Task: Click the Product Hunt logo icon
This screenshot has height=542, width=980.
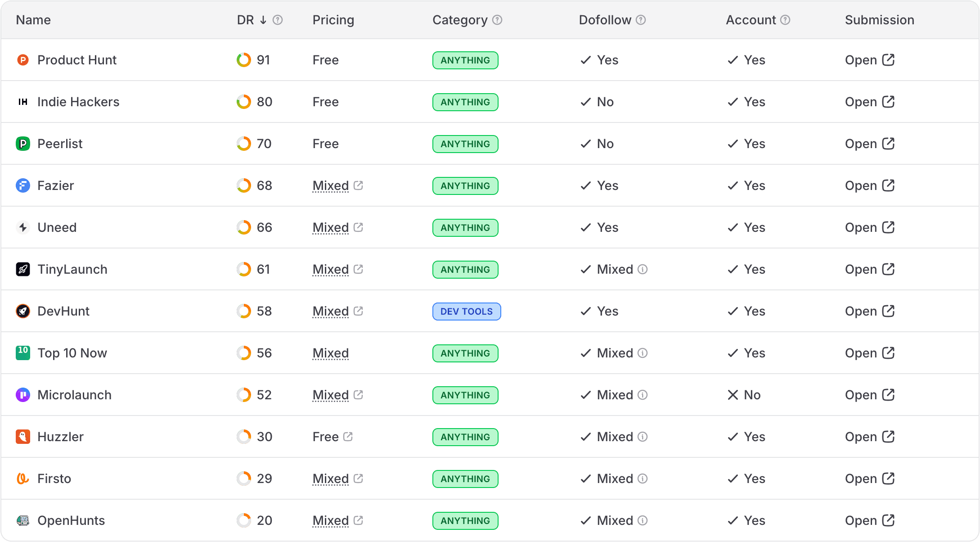Action: click(22, 60)
